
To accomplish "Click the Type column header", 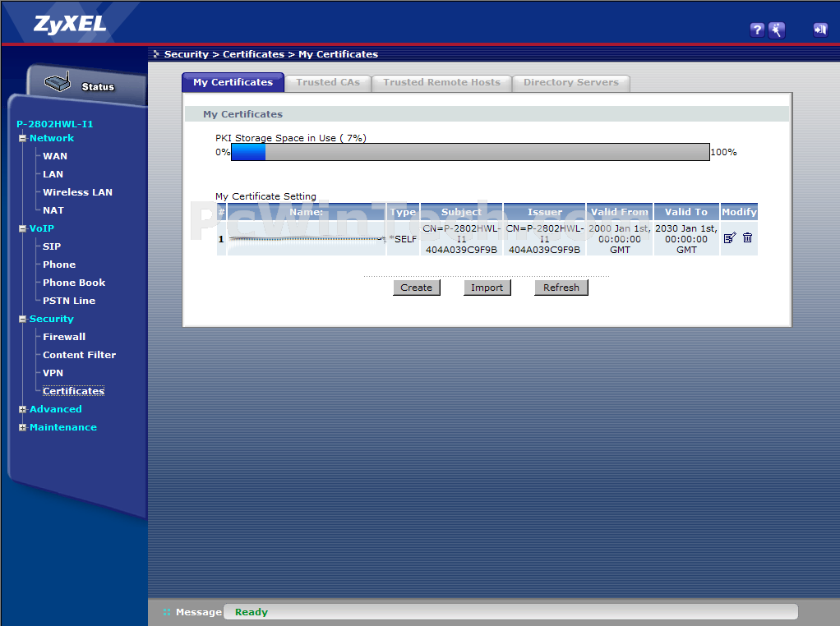I will (x=403, y=212).
